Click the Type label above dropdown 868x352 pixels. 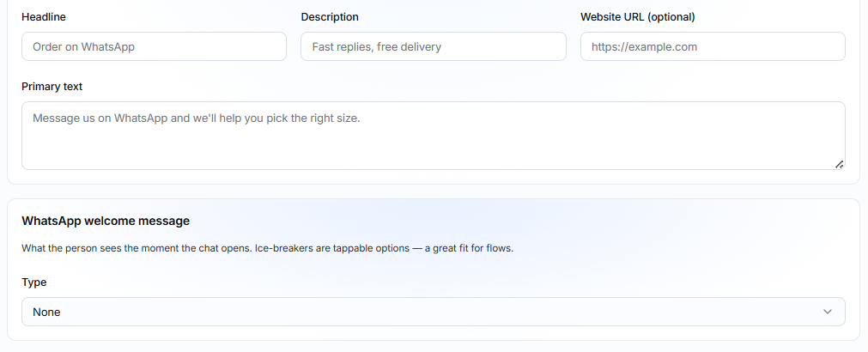tap(33, 282)
